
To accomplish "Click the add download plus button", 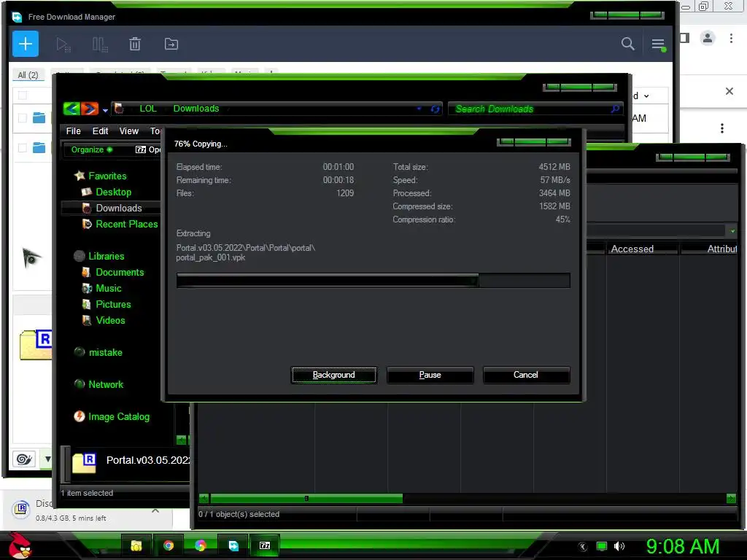I will 26,44.
